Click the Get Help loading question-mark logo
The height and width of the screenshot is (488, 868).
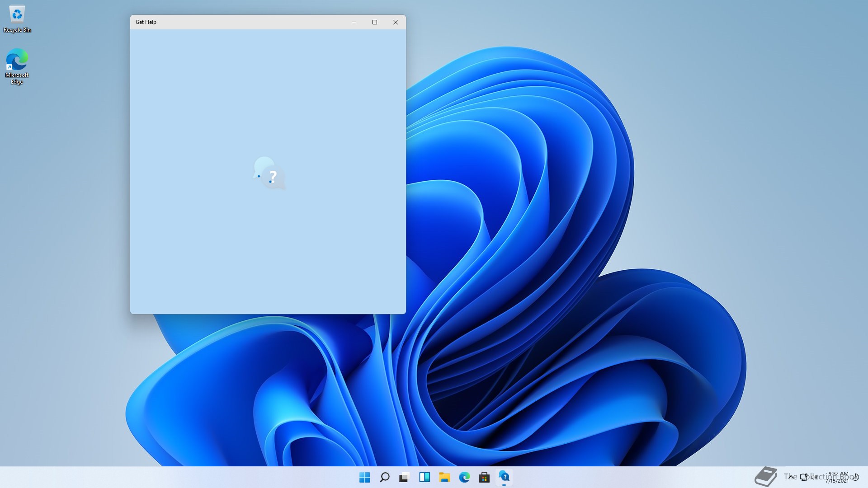[269, 174]
